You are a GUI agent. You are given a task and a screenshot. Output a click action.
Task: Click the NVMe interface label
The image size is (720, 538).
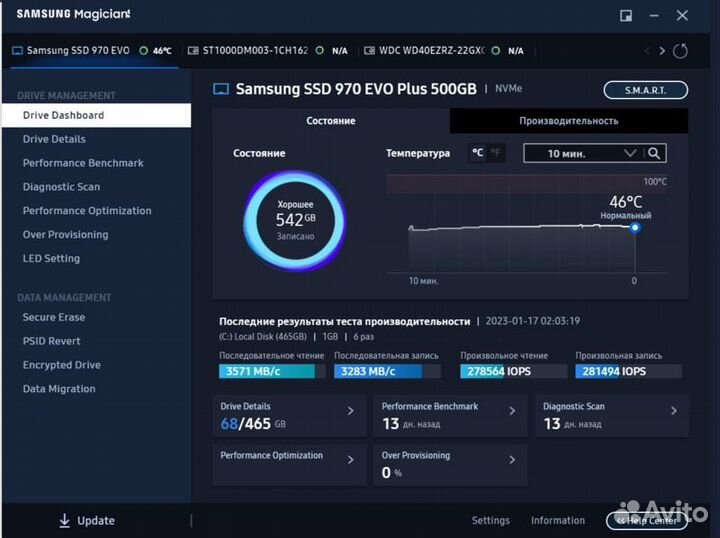pyautogui.click(x=508, y=88)
